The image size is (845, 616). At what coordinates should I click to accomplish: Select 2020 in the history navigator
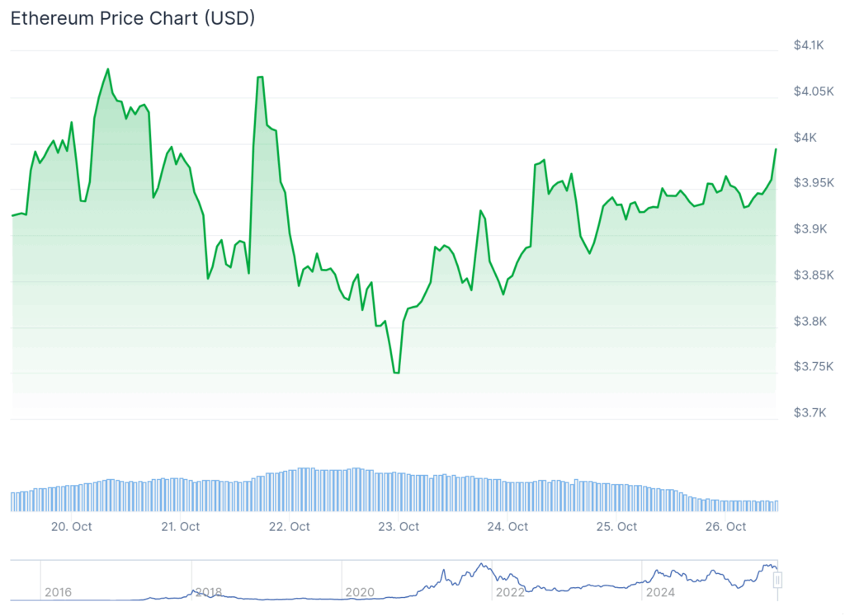359,592
